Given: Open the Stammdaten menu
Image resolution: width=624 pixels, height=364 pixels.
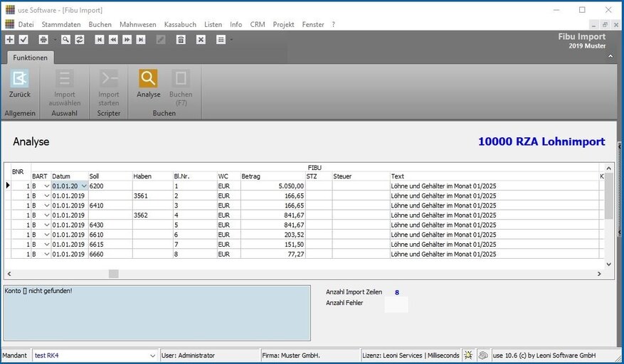Looking at the screenshot, I should point(61,24).
